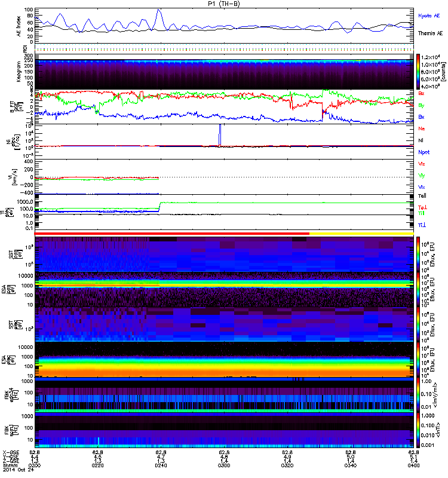Click the 0240 time axis label
The width and height of the screenshot is (448, 478).
[161, 465]
